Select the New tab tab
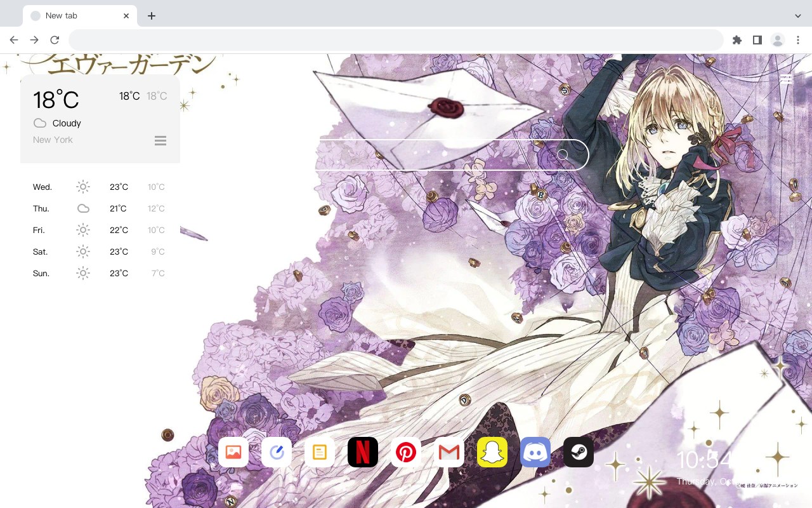Viewport: 812px width, 508px height. pos(79,16)
